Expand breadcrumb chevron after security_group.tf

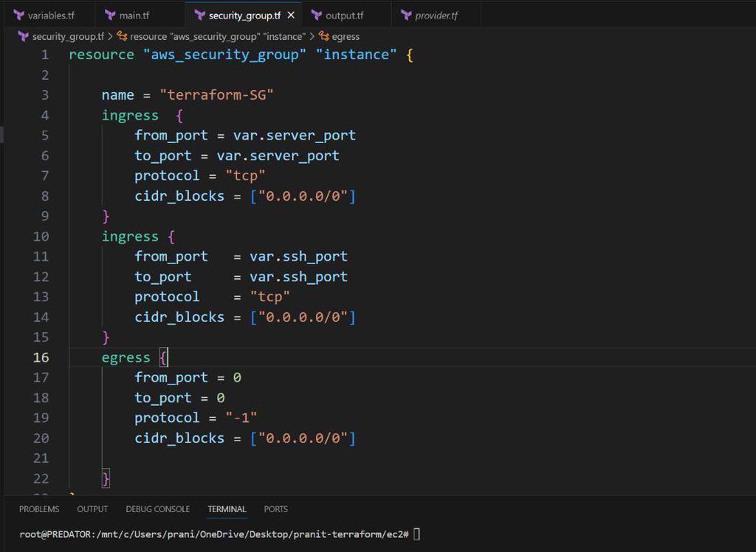[x=111, y=36]
